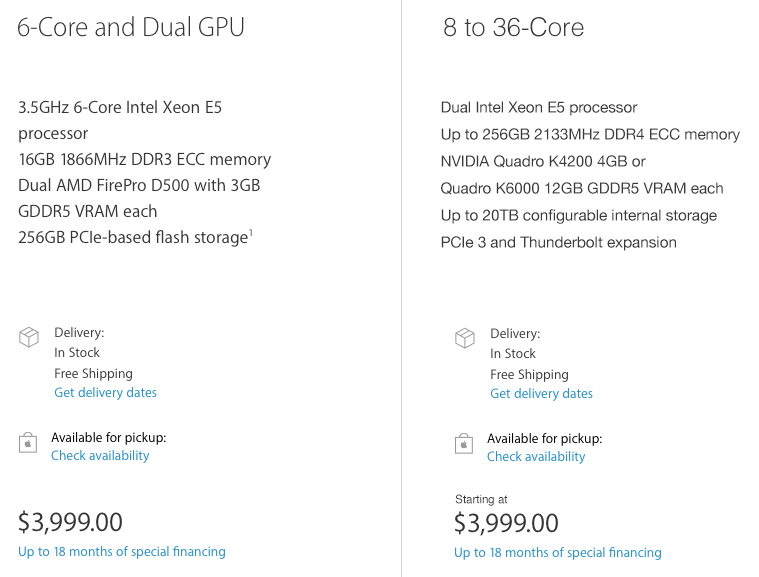Click the delivery box icon under 6-Core model
This screenshot has width=759, height=577.
(x=29, y=338)
